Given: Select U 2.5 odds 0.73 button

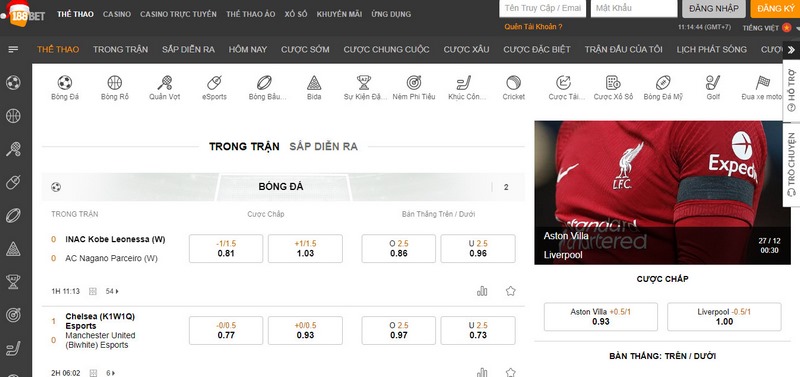Looking at the screenshot, I should (x=478, y=330).
